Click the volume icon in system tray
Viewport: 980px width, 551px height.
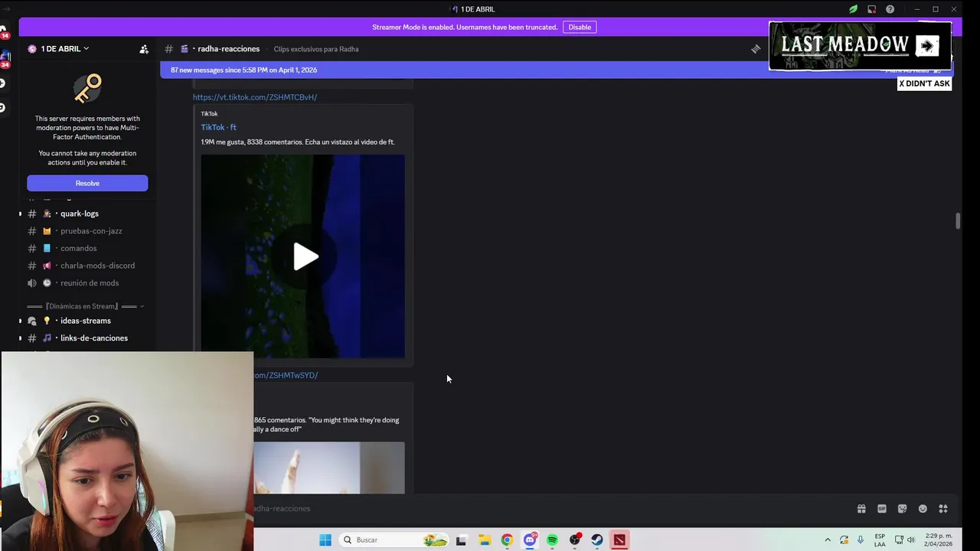pos(911,540)
